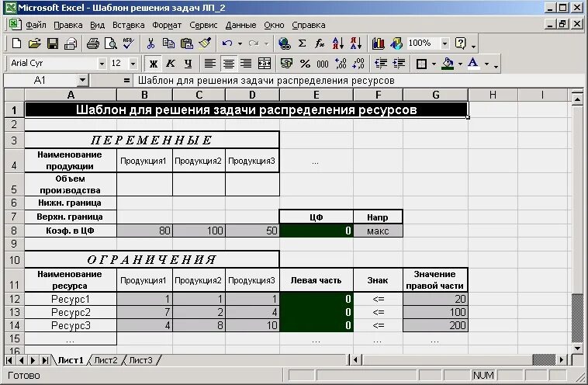Click the Edit Formula equals button
This screenshot has width=588, height=385.
tap(126, 80)
